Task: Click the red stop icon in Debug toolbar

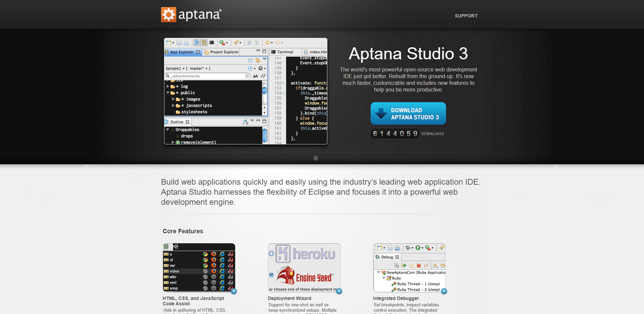Action: click(419, 265)
